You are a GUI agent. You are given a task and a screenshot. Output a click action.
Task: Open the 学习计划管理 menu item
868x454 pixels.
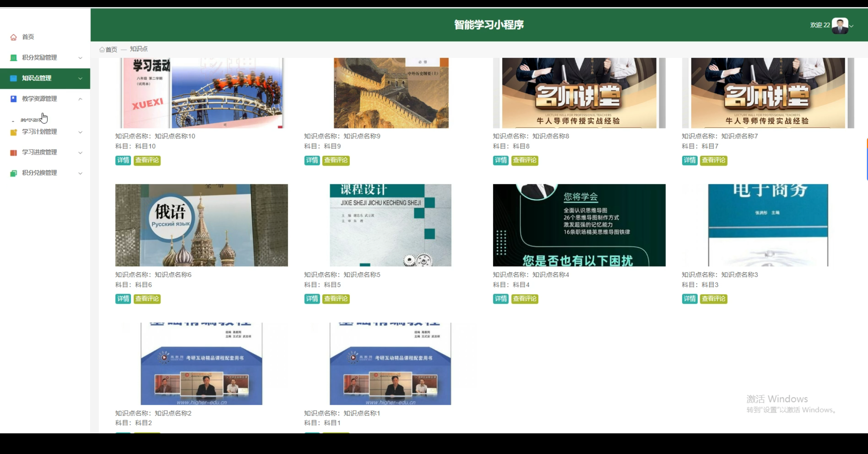[39, 132]
